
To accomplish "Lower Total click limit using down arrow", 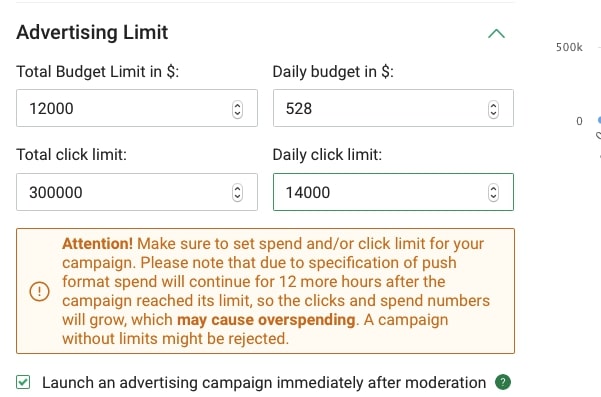I will [237, 197].
